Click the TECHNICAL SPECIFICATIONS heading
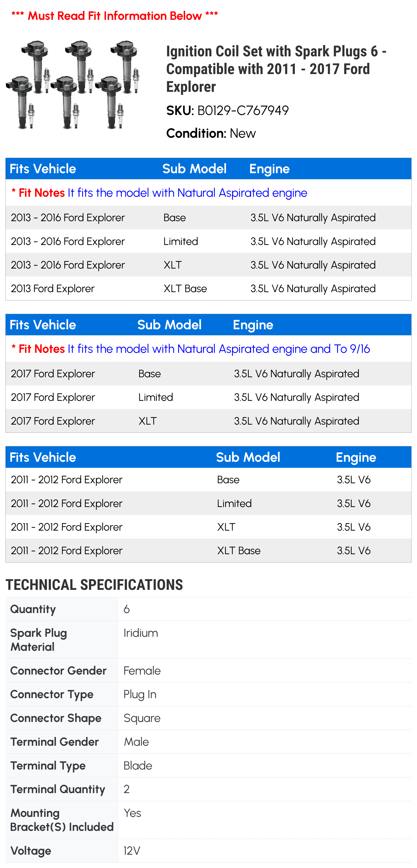Image resolution: width=417 pixels, height=868 pixels. click(x=94, y=585)
